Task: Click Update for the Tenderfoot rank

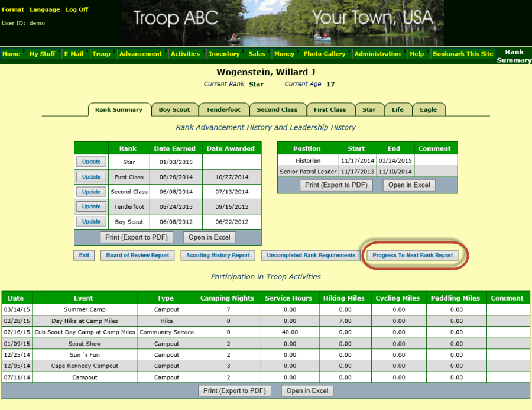Action: point(91,206)
